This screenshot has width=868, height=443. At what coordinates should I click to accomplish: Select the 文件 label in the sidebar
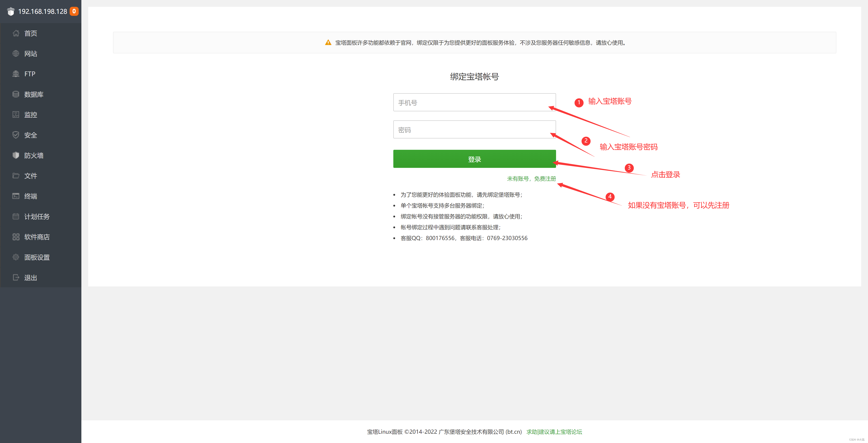pos(31,176)
